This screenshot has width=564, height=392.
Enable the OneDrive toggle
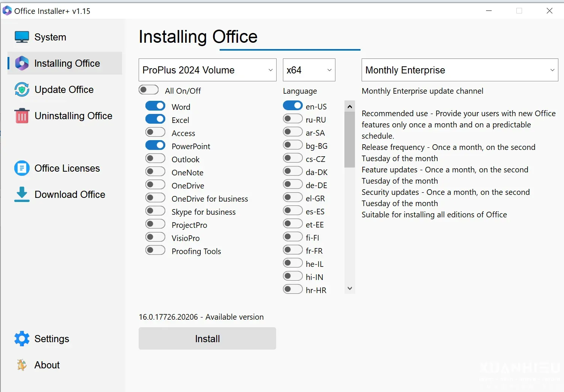pyautogui.click(x=155, y=185)
